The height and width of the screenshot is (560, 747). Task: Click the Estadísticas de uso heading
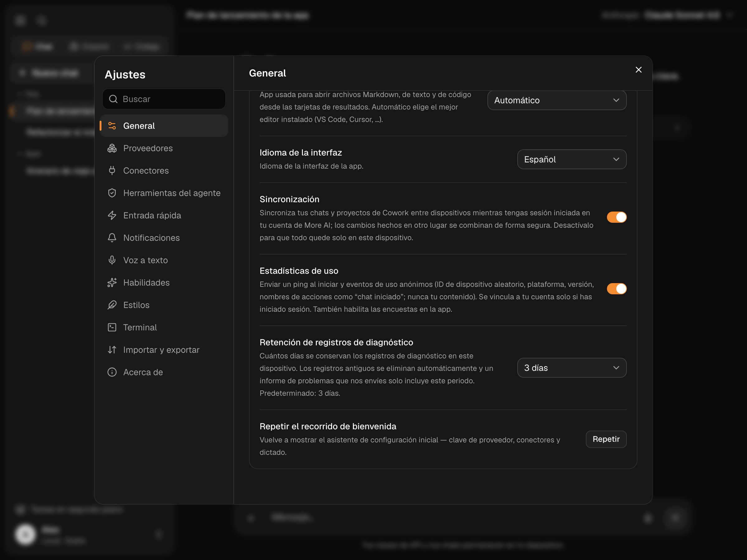tap(298, 271)
